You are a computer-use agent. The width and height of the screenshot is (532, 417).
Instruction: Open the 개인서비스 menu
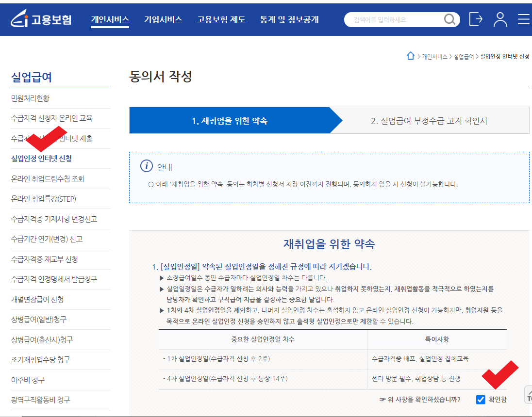(x=110, y=19)
